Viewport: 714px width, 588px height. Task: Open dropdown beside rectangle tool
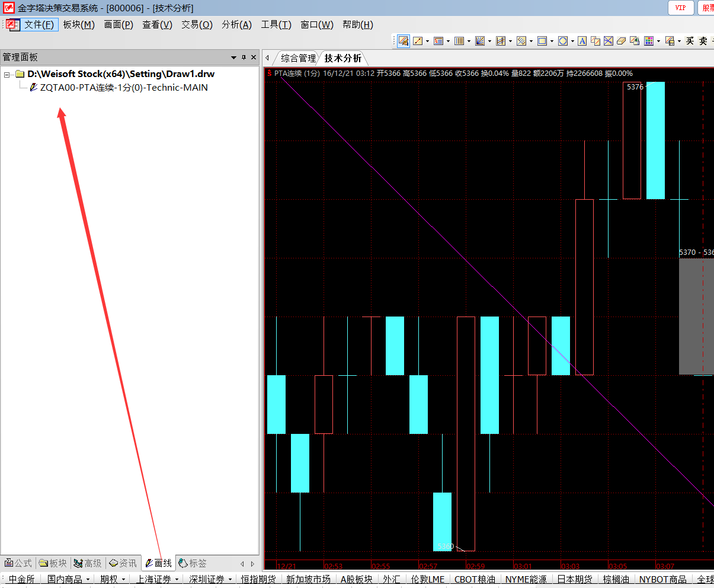[552, 41]
